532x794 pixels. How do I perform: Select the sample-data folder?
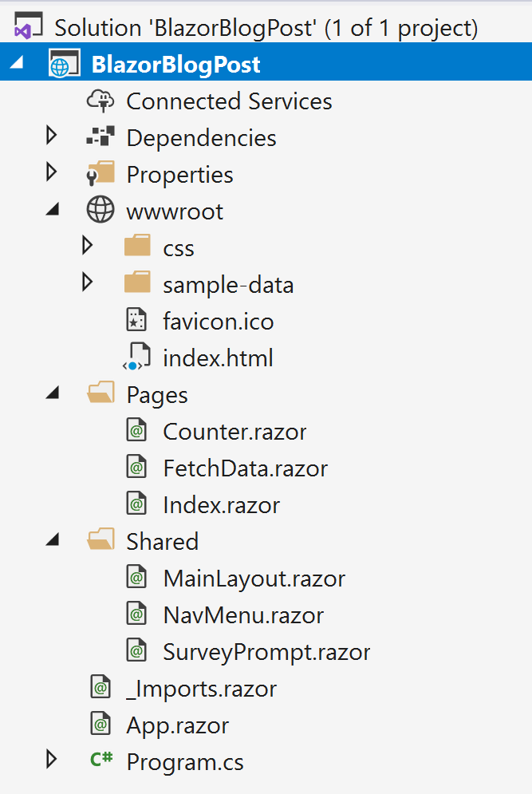pyautogui.click(x=228, y=285)
